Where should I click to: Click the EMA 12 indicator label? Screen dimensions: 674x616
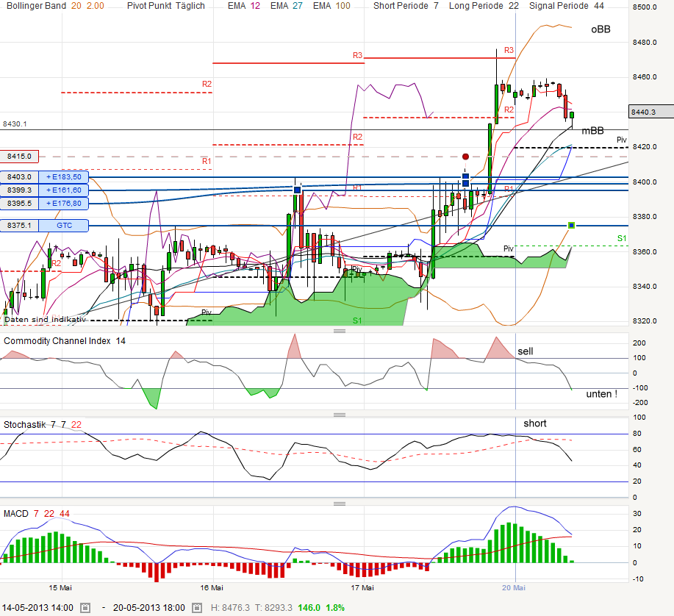point(244,6)
